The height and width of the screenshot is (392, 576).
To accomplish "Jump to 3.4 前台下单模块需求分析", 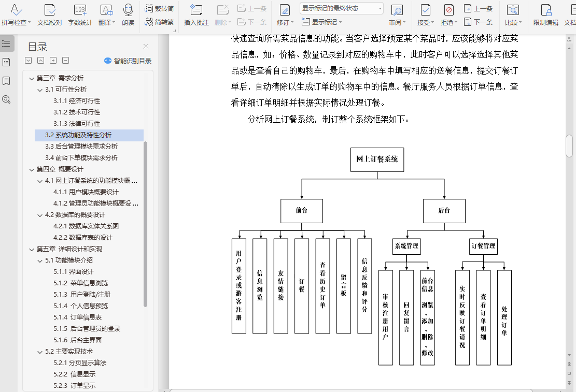I will (x=81, y=157).
